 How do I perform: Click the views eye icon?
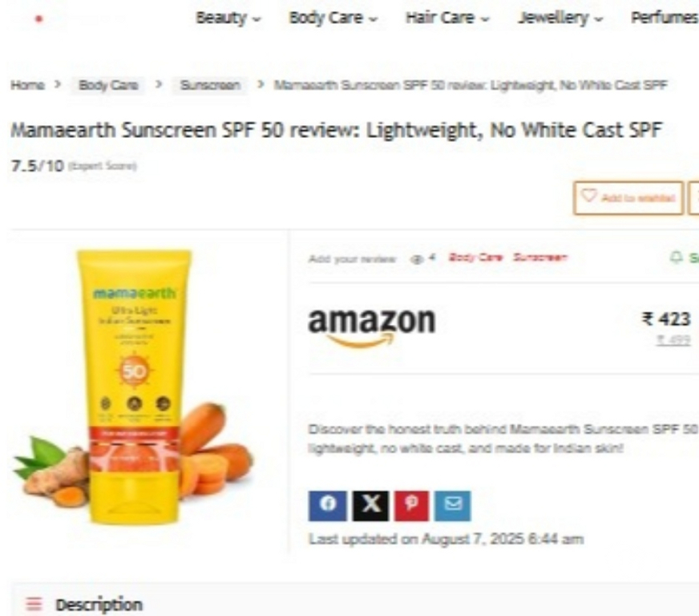tap(416, 259)
